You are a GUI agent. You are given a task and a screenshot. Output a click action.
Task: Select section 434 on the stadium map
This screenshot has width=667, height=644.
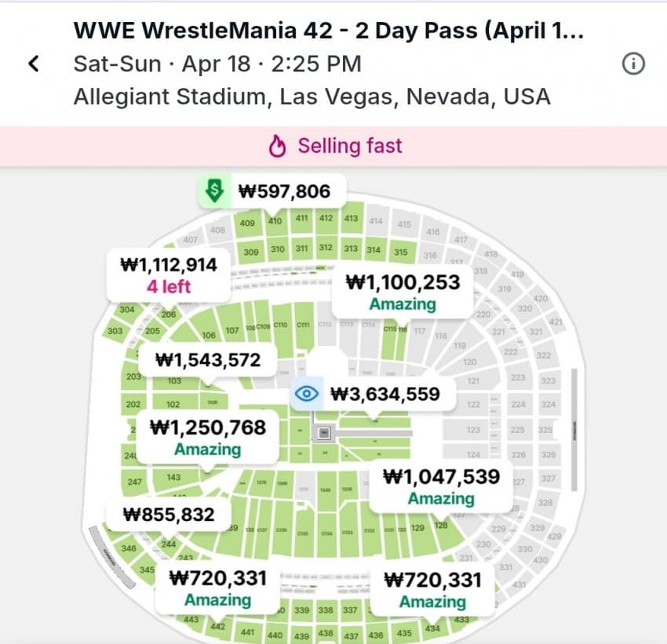click(x=432, y=629)
